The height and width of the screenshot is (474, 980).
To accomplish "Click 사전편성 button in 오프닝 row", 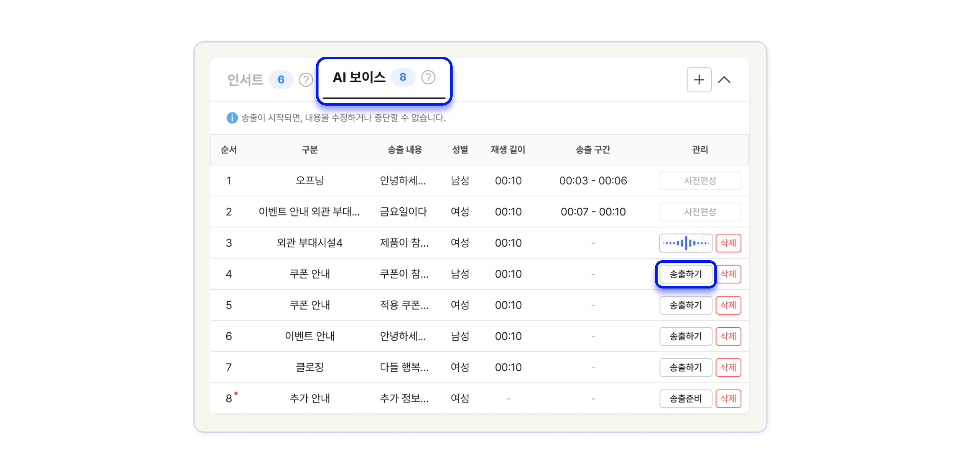I will pyautogui.click(x=700, y=181).
